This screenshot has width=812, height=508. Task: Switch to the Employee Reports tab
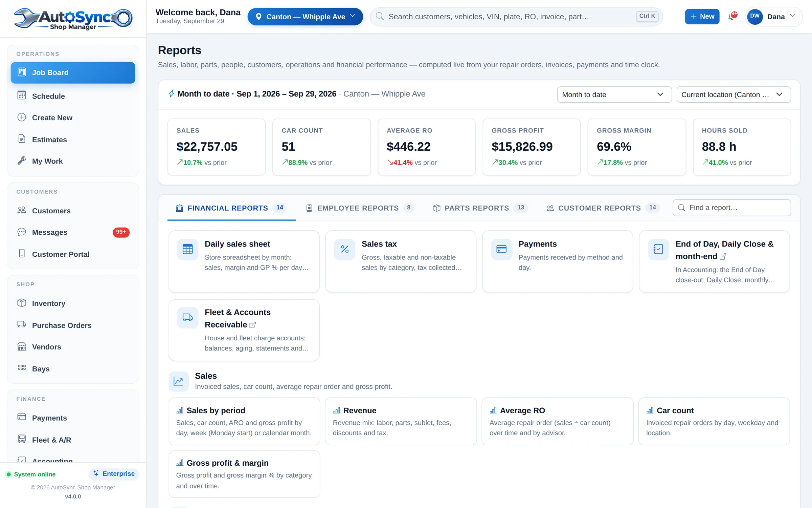(360, 208)
